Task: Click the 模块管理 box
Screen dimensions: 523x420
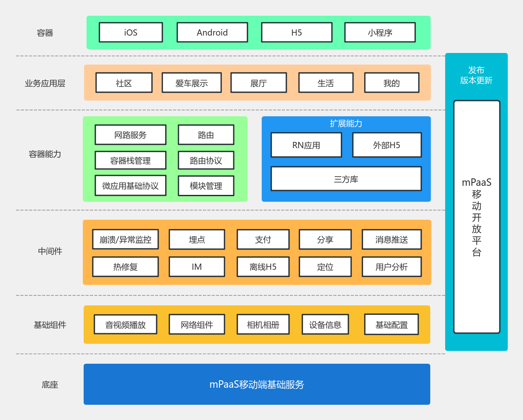Action: [206, 186]
